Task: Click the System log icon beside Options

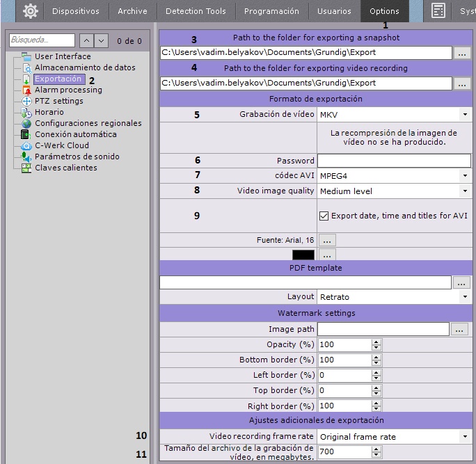Action: (438, 11)
